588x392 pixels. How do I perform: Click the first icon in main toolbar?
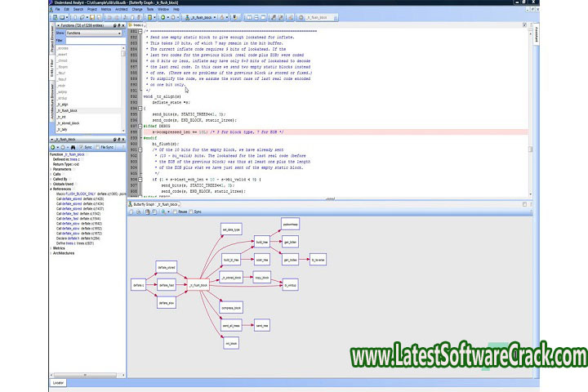point(54,16)
